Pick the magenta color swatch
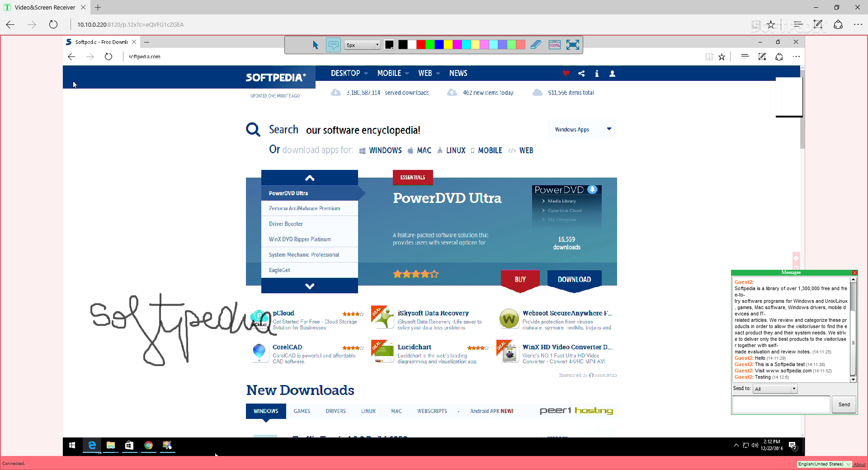 click(x=457, y=45)
